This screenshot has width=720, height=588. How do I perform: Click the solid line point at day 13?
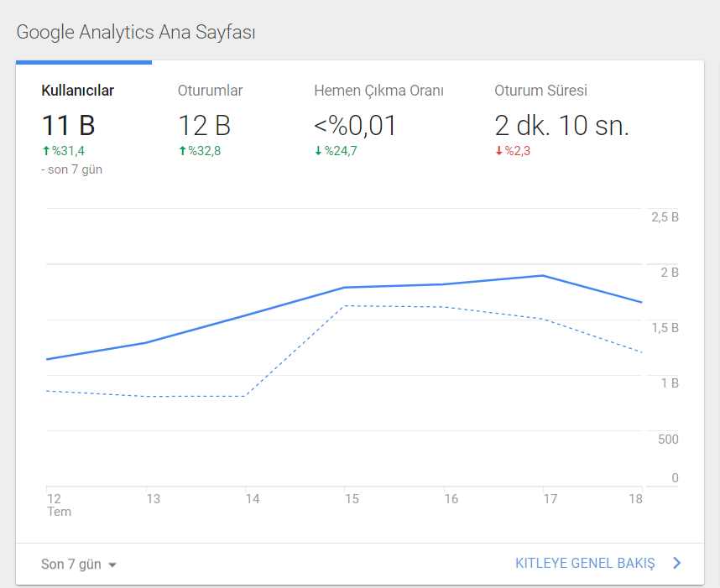[146, 342]
